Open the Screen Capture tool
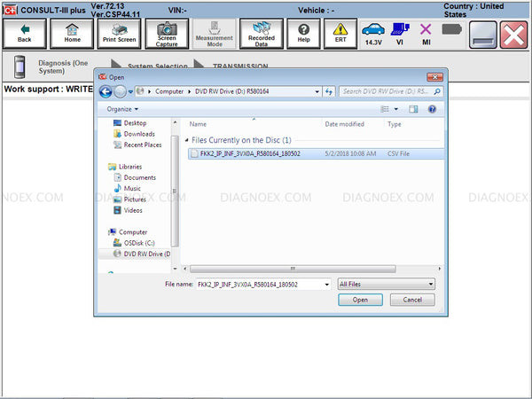The width and height of the screenshot is (532, 399). click(167, 34)
